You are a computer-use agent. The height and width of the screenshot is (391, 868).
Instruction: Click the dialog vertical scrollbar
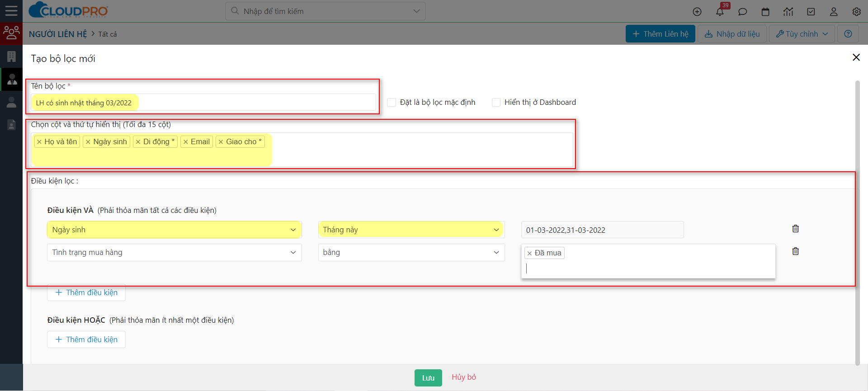(857, 222)
